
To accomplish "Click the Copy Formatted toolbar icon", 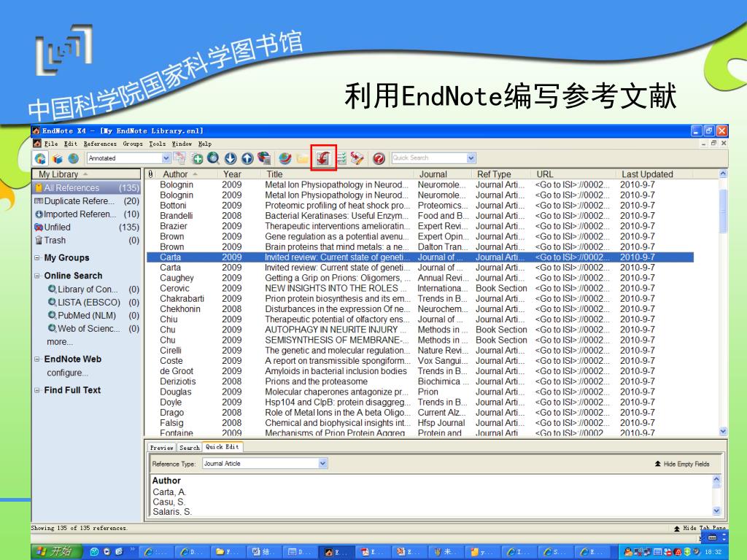I will coord(179,158).
